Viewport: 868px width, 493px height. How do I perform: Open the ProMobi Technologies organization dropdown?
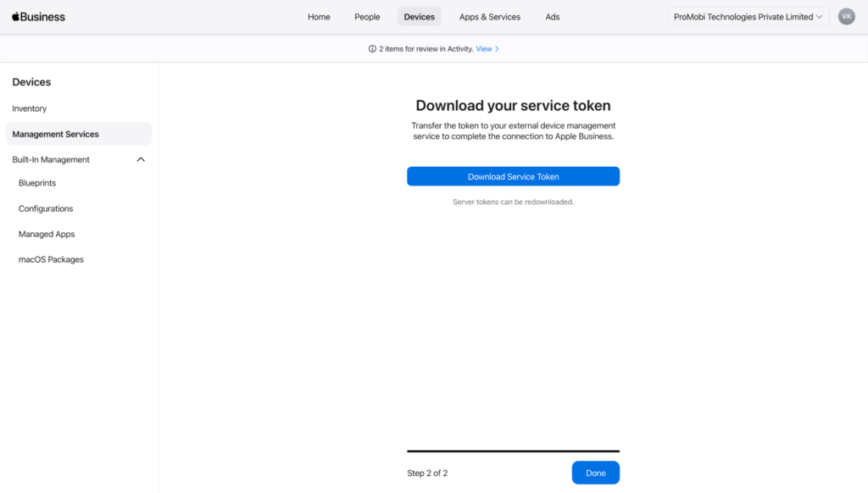[x=748, y=17]
